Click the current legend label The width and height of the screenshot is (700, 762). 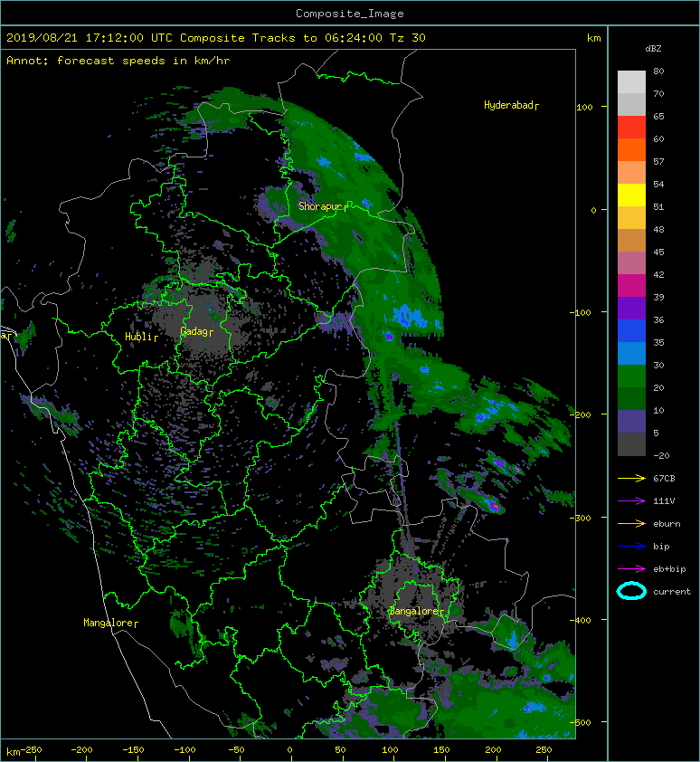[672, 592]
